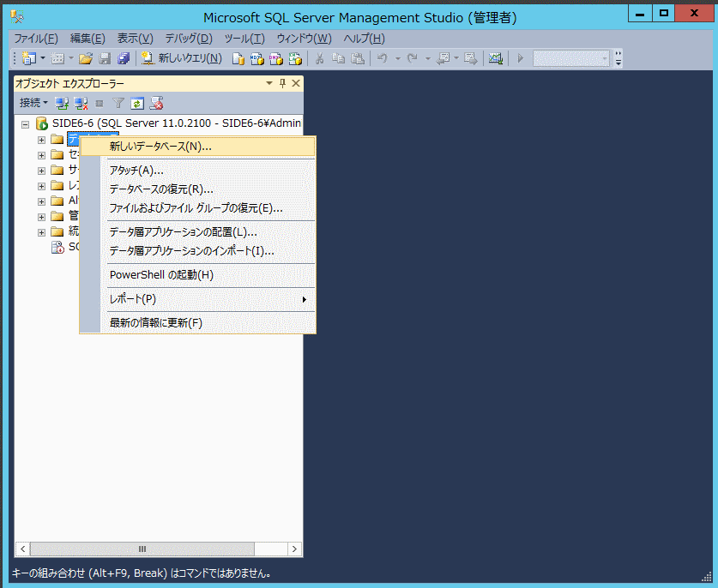Click the XMLA query icon
This screenshot has height=588, width=718.
[295, 58]
